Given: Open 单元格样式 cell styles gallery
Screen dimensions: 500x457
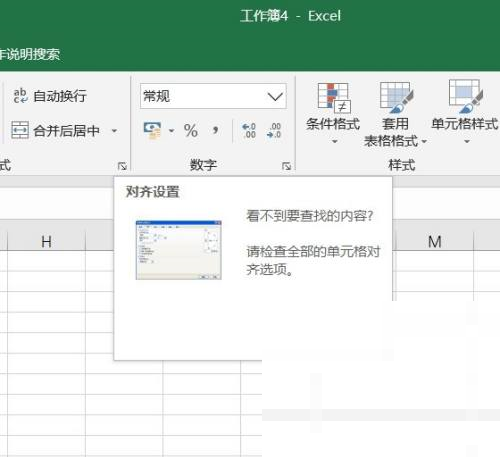Looking at the screenshot, I should tap(465, 113).
